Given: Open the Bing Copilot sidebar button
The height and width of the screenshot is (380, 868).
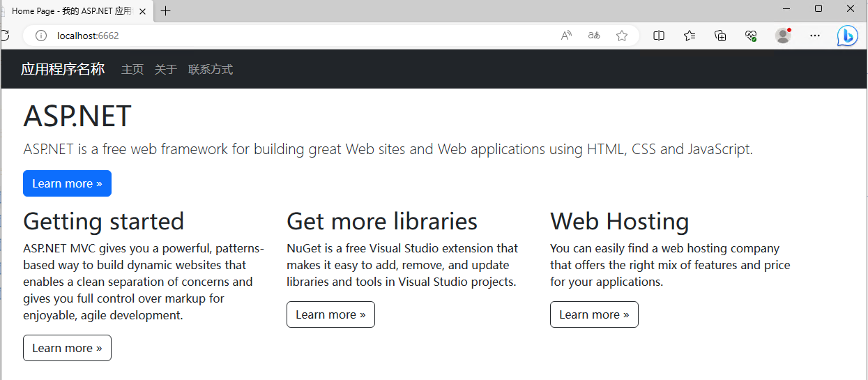Looking at the screenshot, I should (x=847, y=36).
